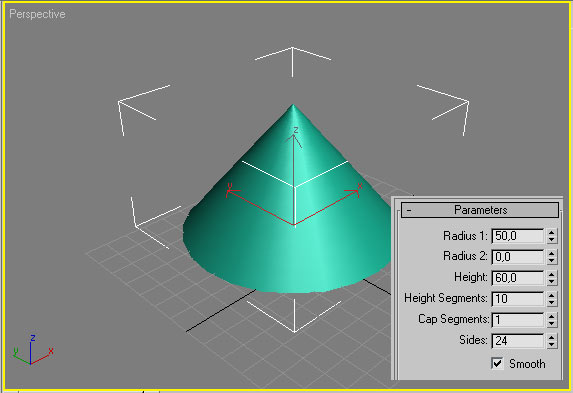573x393 pixels.
Task: Click the Height Segments value field
Action: pyautogui.click(x=517, y=298)
